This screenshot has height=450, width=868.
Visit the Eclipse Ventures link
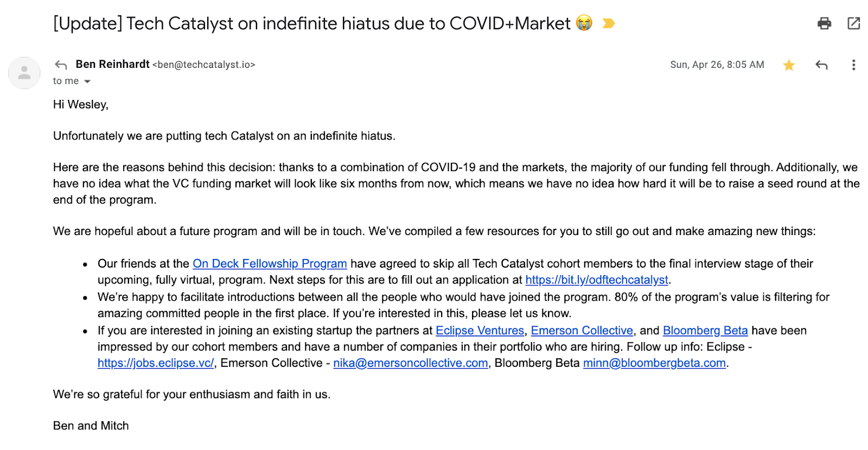click(x=480, y=331)
